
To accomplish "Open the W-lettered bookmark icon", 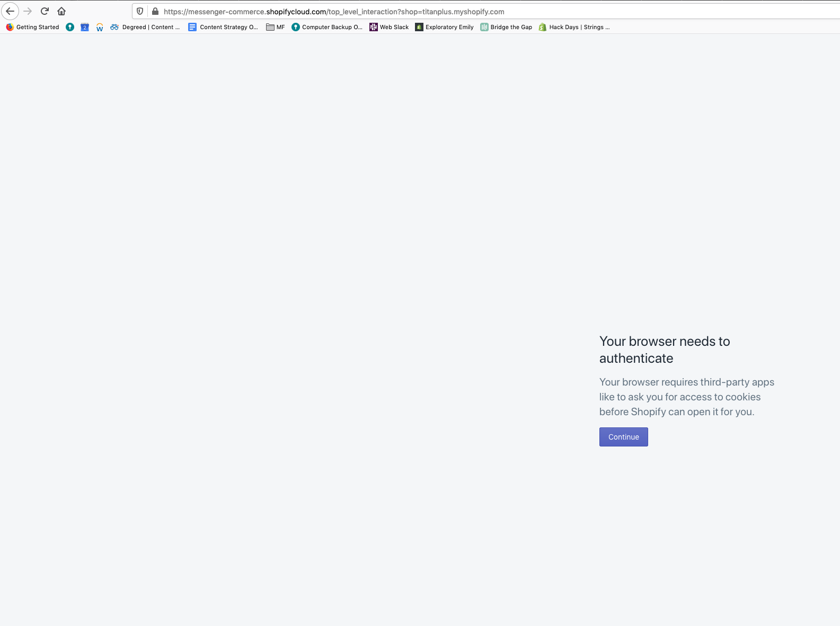I will coord(100,27).
